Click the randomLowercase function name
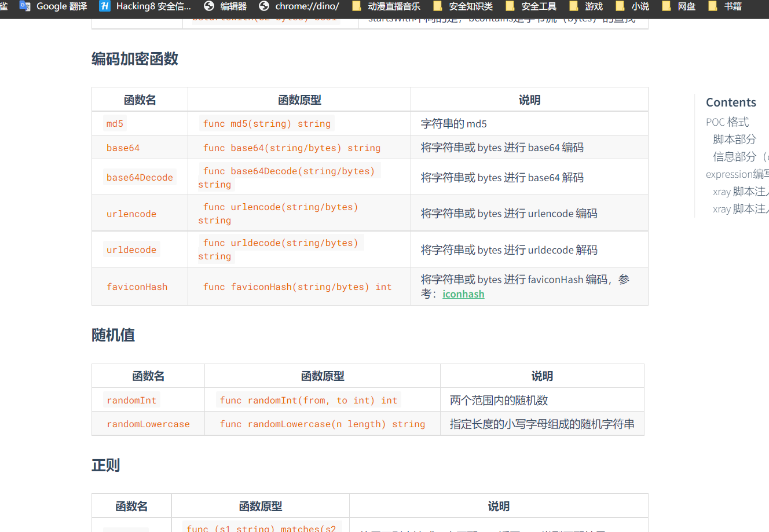Viewport: 769px width, 532px height. pos(148,424)
